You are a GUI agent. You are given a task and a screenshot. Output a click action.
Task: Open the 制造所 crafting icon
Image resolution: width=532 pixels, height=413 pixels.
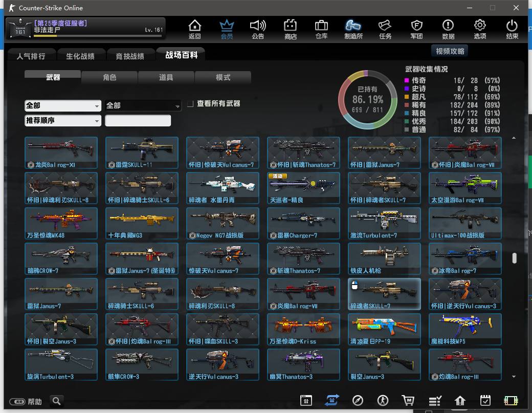tap(353, 29)
